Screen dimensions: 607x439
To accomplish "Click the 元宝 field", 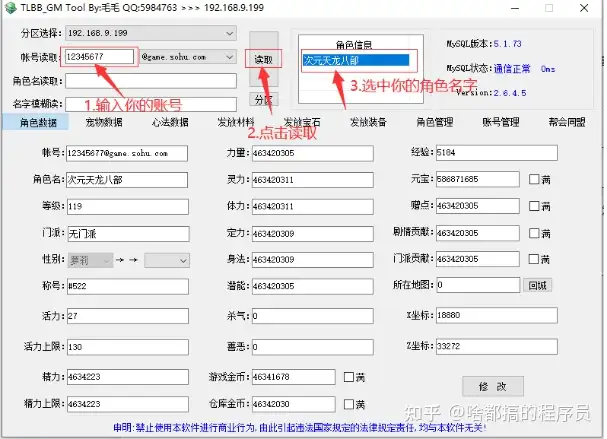I will [478, 179].
